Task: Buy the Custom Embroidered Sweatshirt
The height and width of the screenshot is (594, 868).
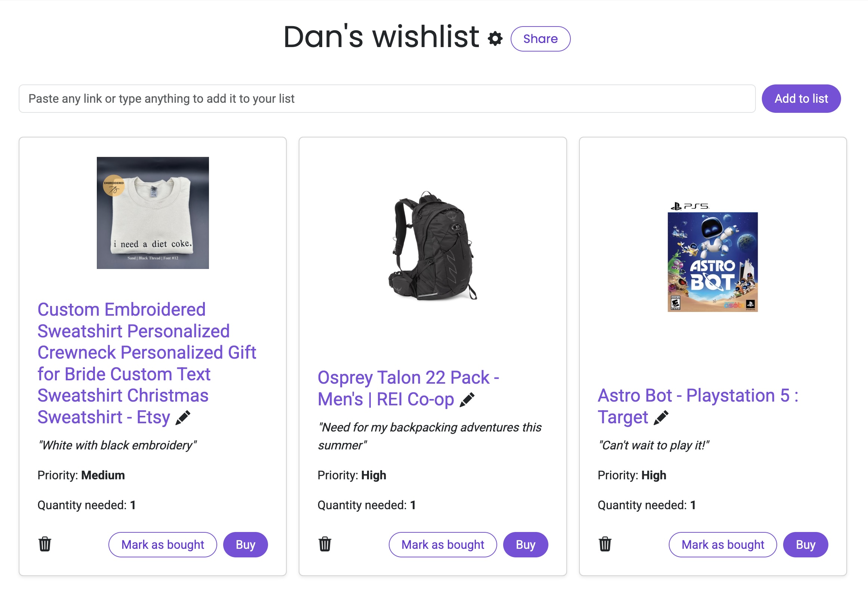Action: pos(245,544)
